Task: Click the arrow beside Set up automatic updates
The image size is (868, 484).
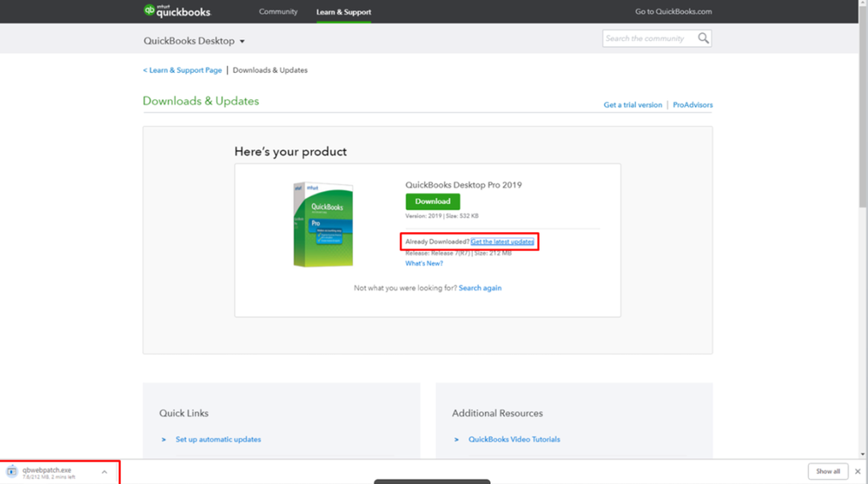Action: point(163,440)
